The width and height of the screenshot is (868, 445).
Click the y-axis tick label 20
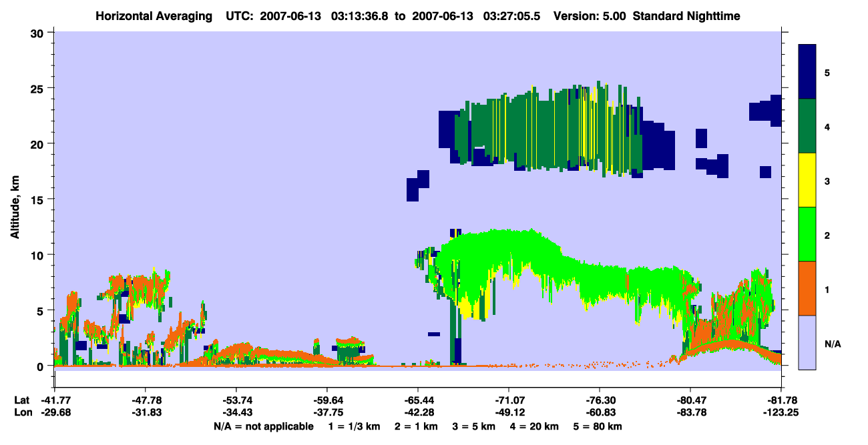[x=38, y=143]
